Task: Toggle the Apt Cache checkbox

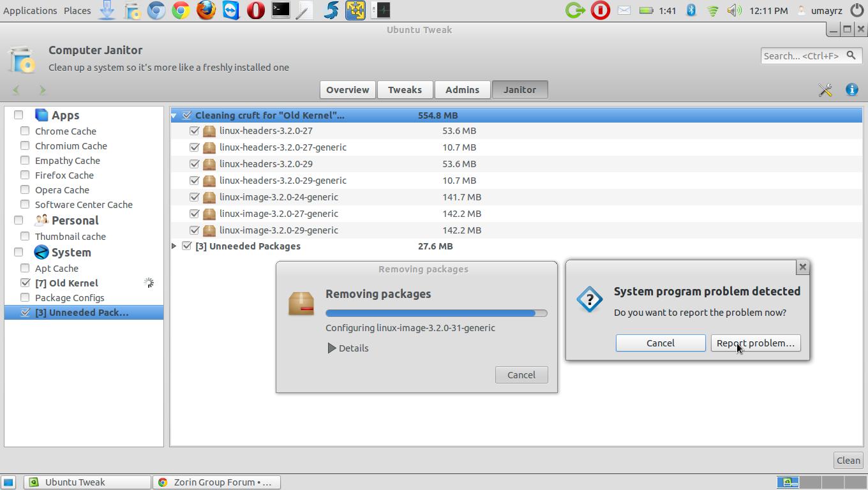Action: tap(25, 268)
